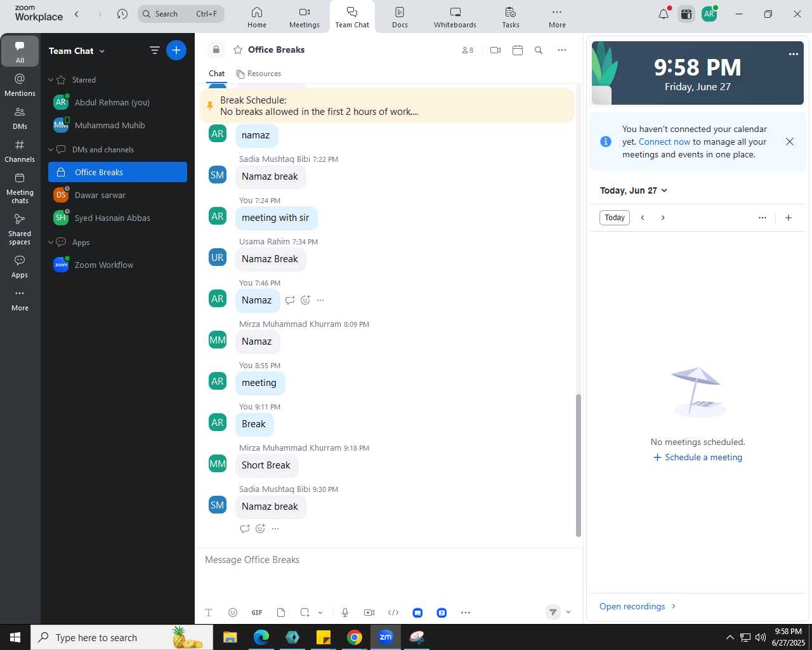The width and height of the screenshot is (812, 650).
Task: Open Dawar sarwar chat
Action: (117, 195)
